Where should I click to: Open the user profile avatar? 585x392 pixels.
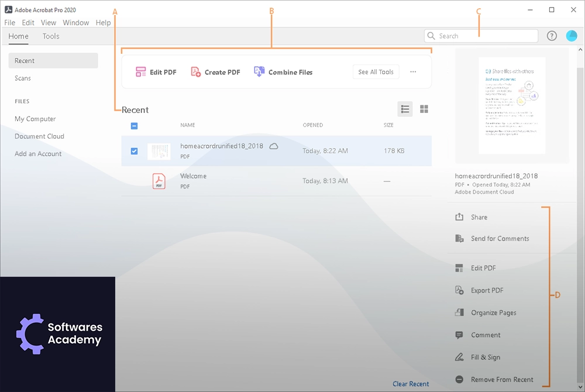(572, 36)
